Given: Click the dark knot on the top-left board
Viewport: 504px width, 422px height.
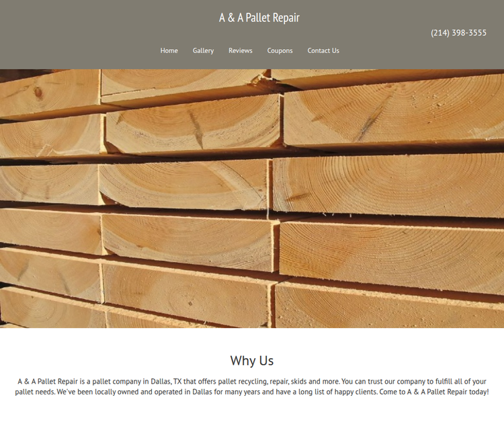Looking at the screenshot, I should click(38, 93).
